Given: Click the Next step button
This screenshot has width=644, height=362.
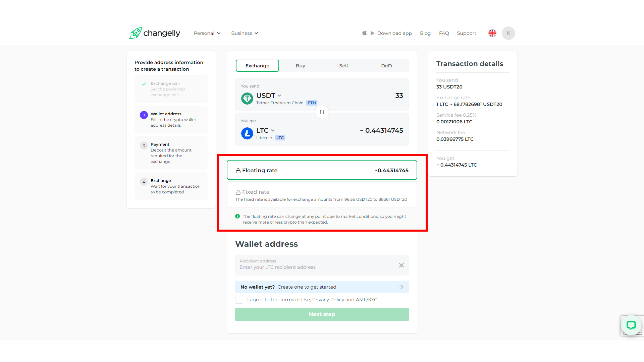Looking at the screenshot, I should tap(322, 314).
